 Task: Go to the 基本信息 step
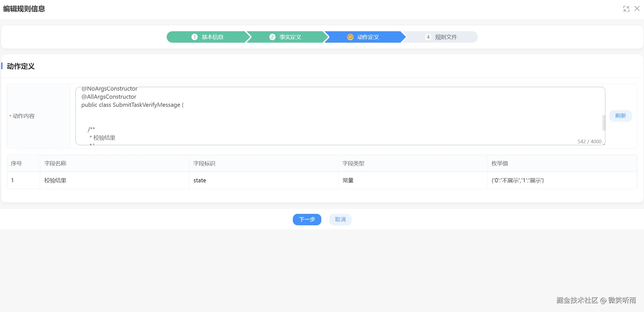pos(212,37)
